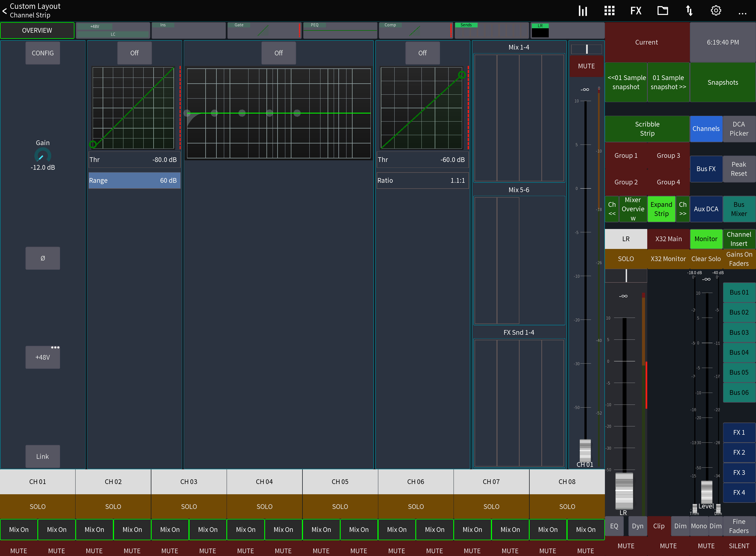
Task: Click the gate Thr -80.0 dB value field
Action: coord(134,159)
